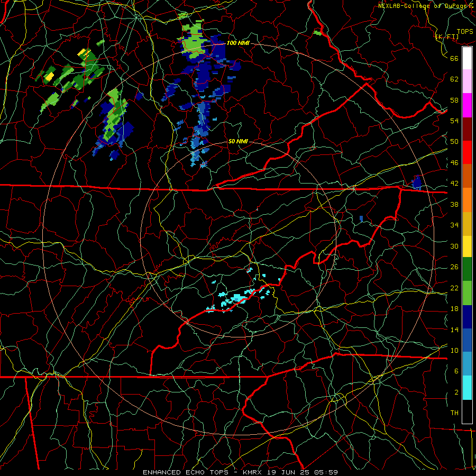Click the isolated navy echo near the east 100 NMI ring

(417, 183)
